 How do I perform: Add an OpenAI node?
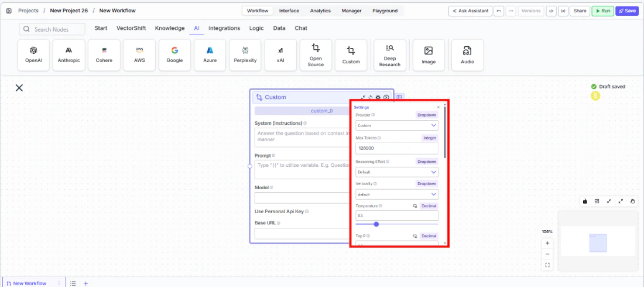pyautogui.click(x=34, y=55)
